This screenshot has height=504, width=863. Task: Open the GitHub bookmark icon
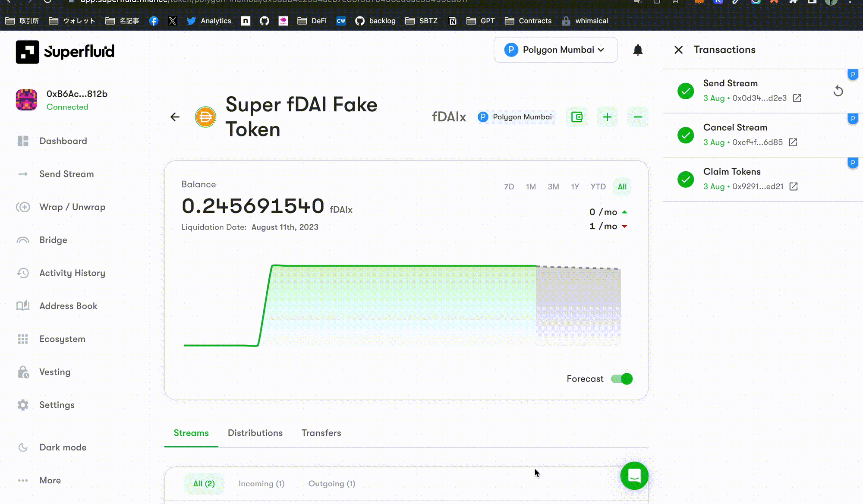[264, 21]
